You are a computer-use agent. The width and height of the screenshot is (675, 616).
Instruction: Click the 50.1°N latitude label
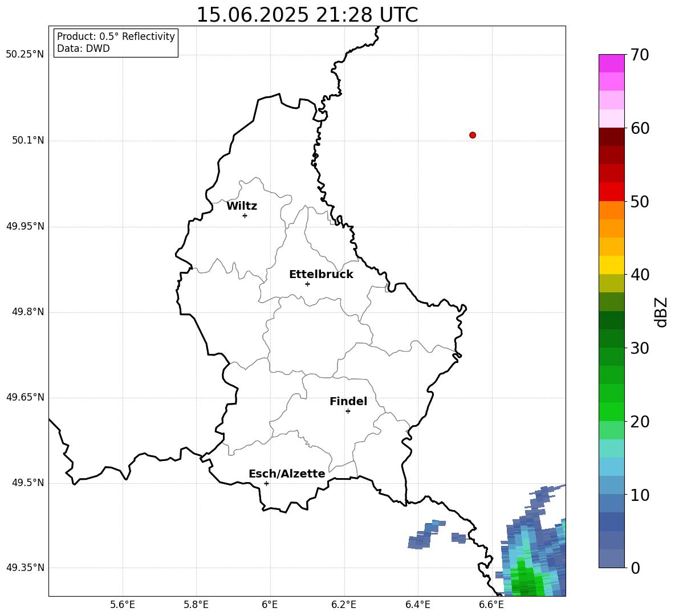[x=28, y=141]
